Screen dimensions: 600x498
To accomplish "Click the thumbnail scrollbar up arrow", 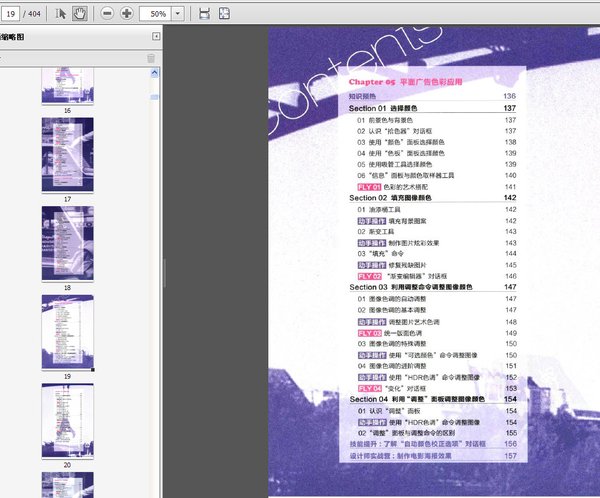I will tap(155, 73).
